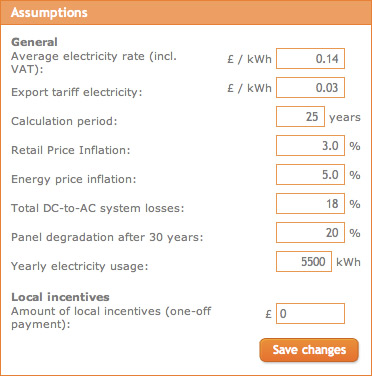
Task: Edit the Energy price inflation value
Action: [x=310, y=175]
